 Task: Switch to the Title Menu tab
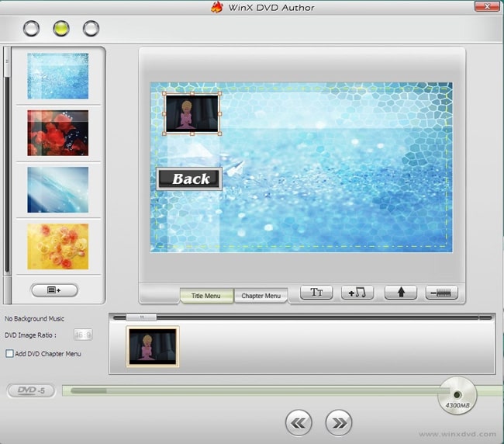206,296
